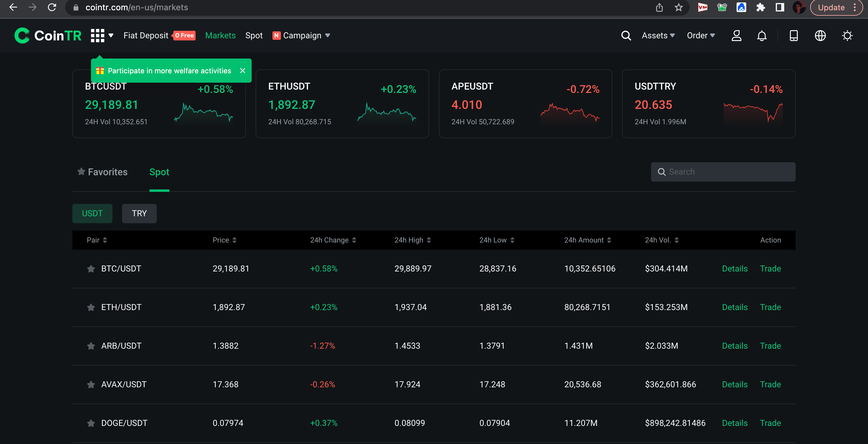Click the search input field
Image resolution: width=868 pixels, height=444 pixels.
(x=724, y=172)
